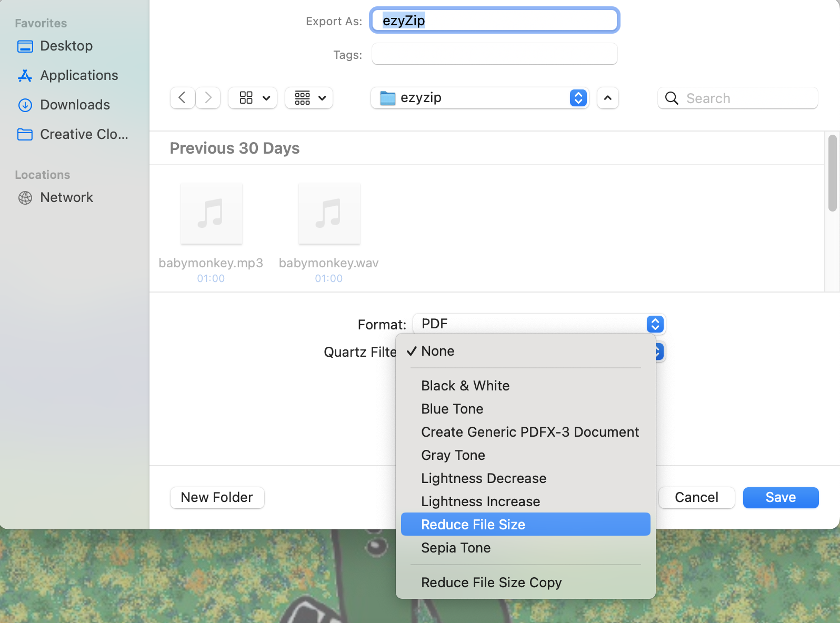The height and width of the screenshot is (623, 840).
Task: Open the grouping options dropdown
Action: pos(309,98)
